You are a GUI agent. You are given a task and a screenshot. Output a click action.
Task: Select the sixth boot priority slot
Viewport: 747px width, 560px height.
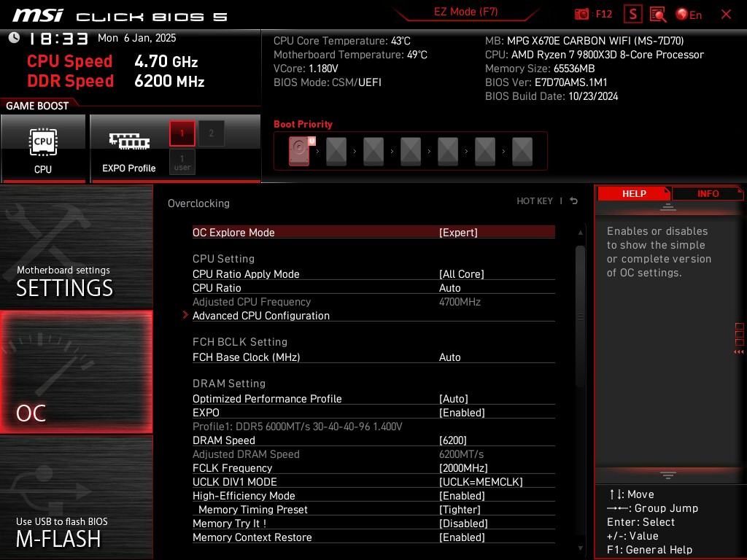click(485, 152)
